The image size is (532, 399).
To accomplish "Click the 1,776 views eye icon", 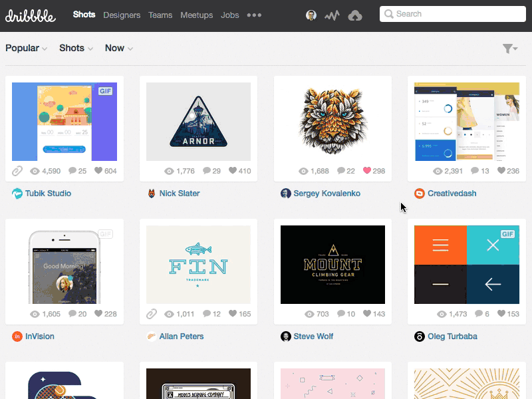I will click(x=169, y=172).
